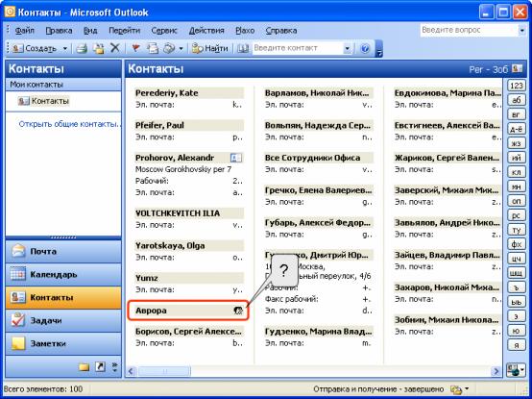Open the Действия menu
Screen dimensions: 532x399
206,31
